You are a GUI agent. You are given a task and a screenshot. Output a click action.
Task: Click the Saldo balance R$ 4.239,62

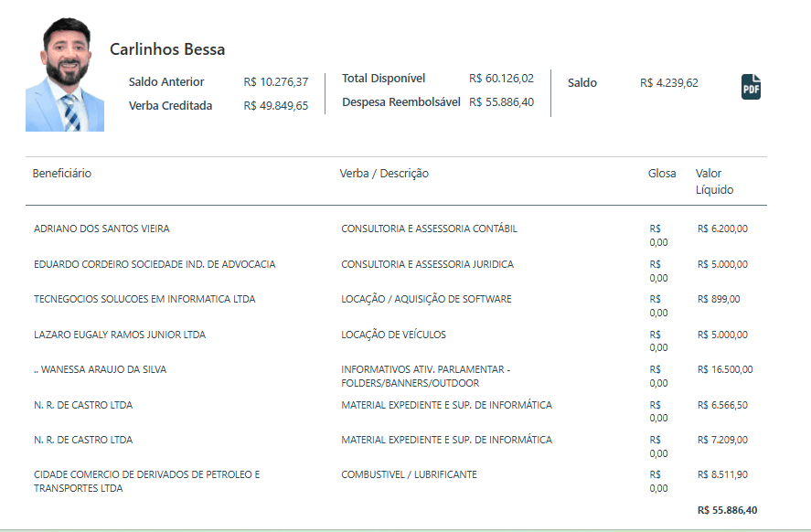pos(669,83)
